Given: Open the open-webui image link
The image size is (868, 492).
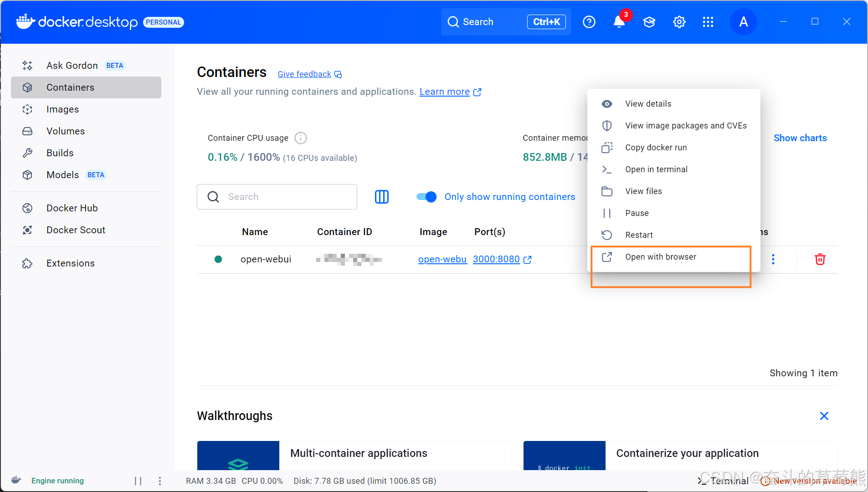Looking at the screenshot, I should pos(442,259).
